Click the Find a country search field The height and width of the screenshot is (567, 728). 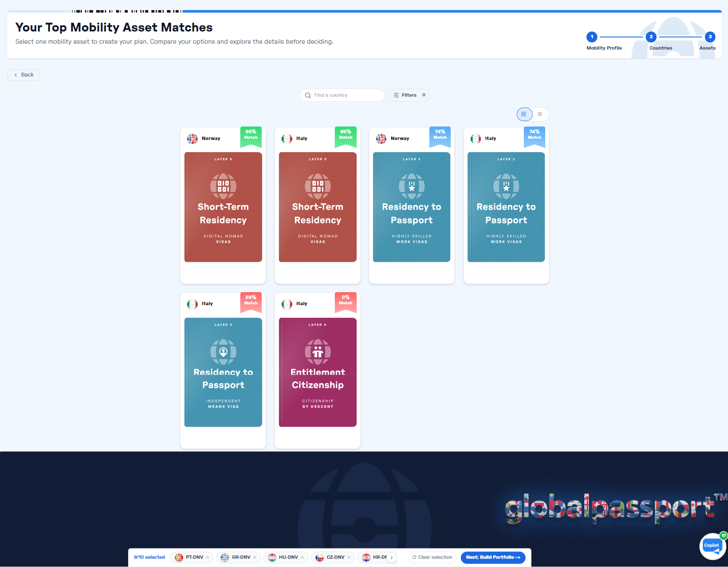(342, 95)
